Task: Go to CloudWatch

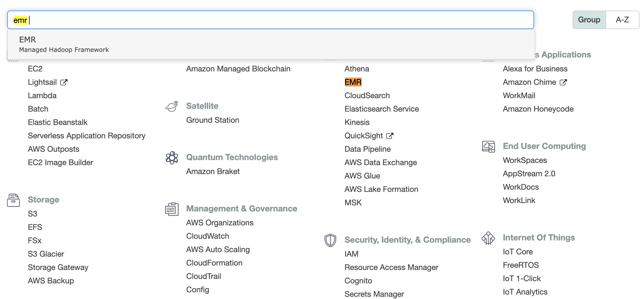Action: [x=208, y=236]
